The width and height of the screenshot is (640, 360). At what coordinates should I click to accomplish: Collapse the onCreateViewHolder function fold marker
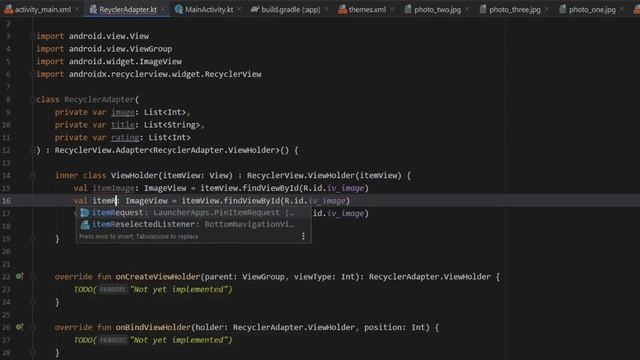[33, 277]
